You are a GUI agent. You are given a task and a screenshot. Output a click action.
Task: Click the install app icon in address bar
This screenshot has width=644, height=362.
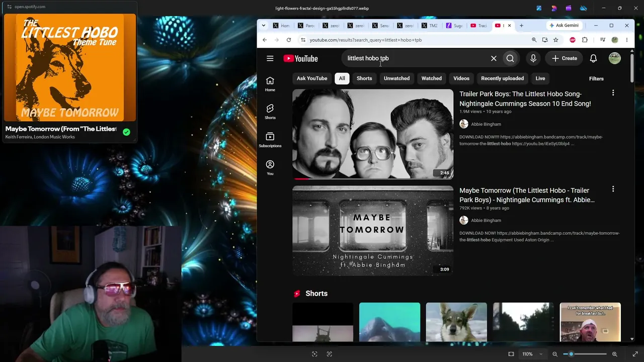click(545, 40)
